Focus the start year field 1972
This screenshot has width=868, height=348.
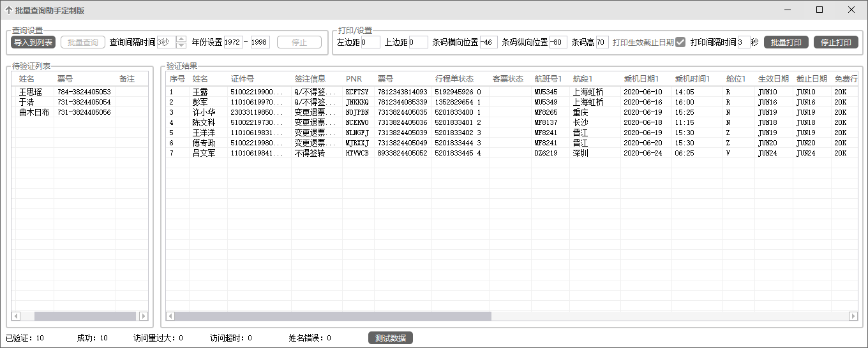(233, 43)
